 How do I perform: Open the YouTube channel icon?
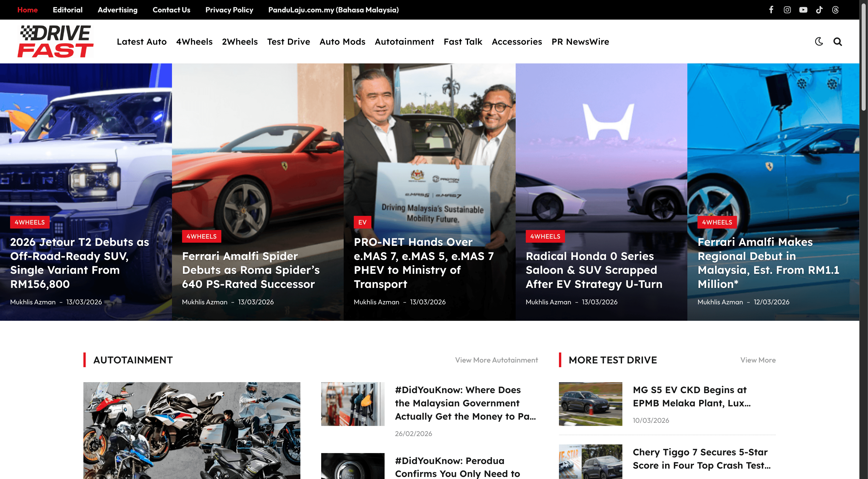coord(803,10)
